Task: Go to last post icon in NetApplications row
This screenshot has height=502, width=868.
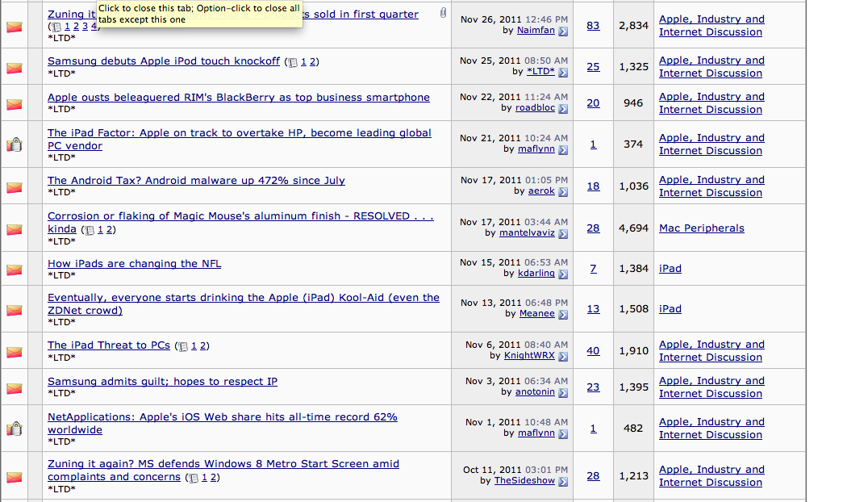Action: click(563, 434)
